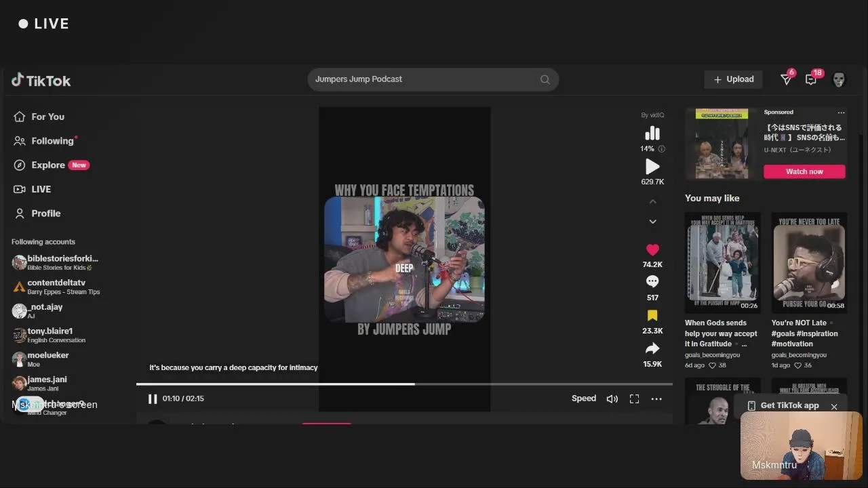868x488 pixels.
Task: Open goals_becomingyou under Gratitude video
Action: click(x=712, y=355)
